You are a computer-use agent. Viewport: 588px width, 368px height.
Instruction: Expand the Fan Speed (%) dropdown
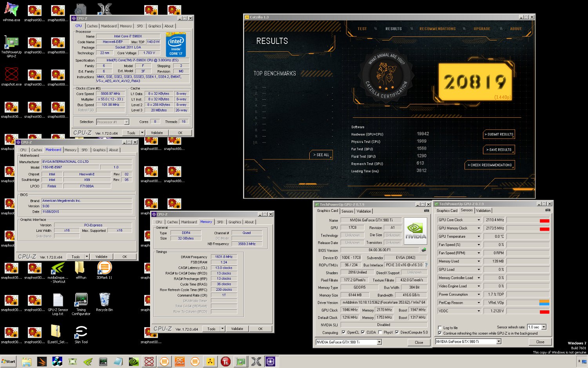[479, 245]
